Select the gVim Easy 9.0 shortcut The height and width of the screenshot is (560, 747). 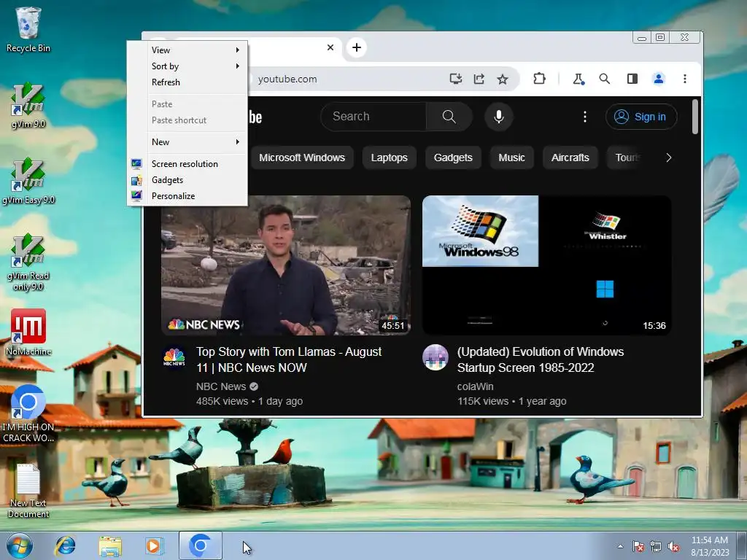(x=28, y=182)
